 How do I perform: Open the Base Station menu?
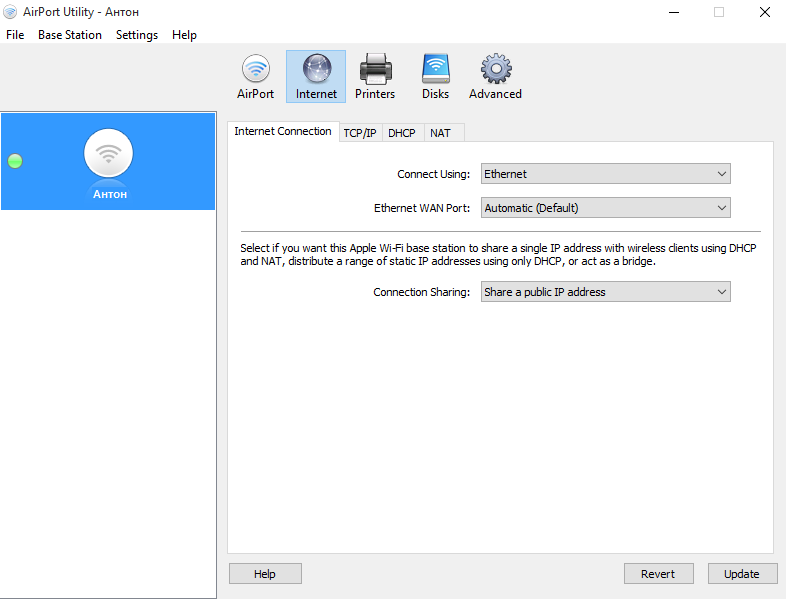tap(70, 35)
